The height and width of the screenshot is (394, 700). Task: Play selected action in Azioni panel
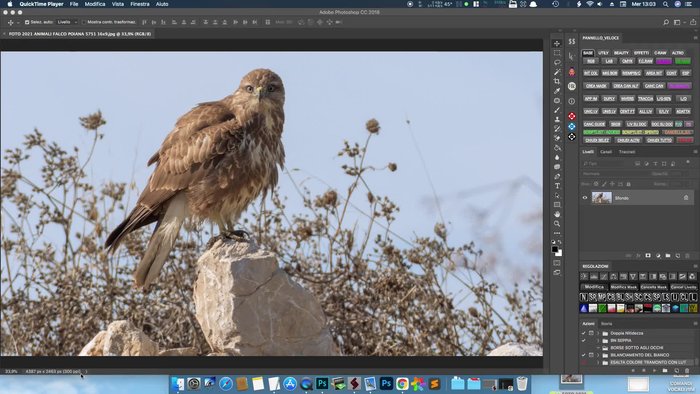coord(654,370)
